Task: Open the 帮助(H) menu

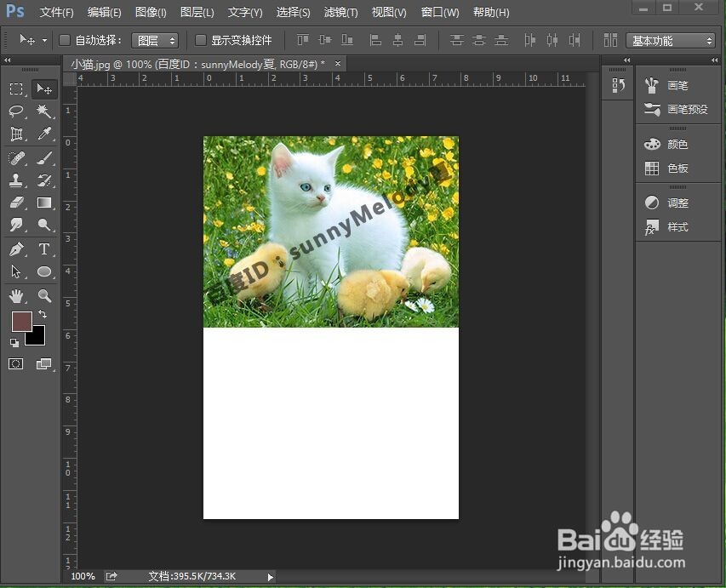Action: pos(491,13)
